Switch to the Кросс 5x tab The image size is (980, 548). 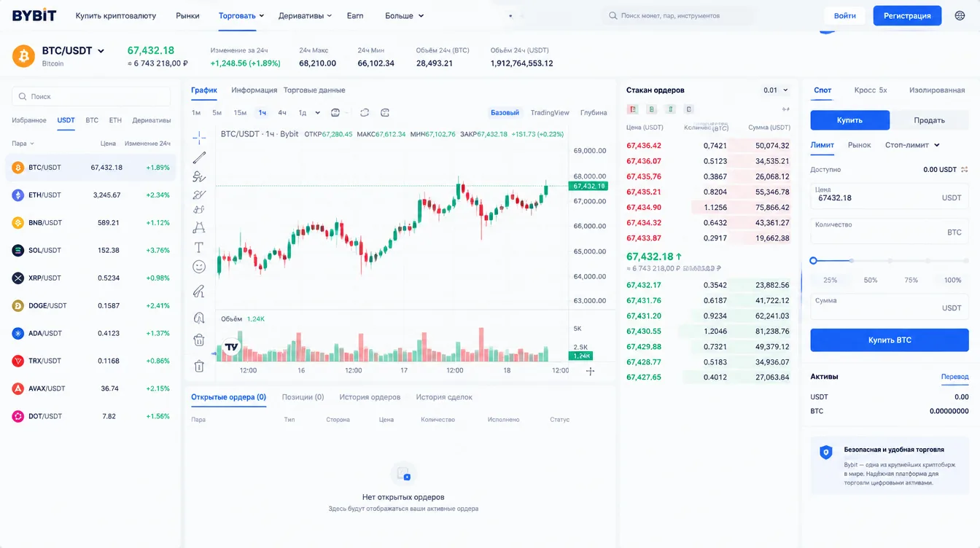871,90
